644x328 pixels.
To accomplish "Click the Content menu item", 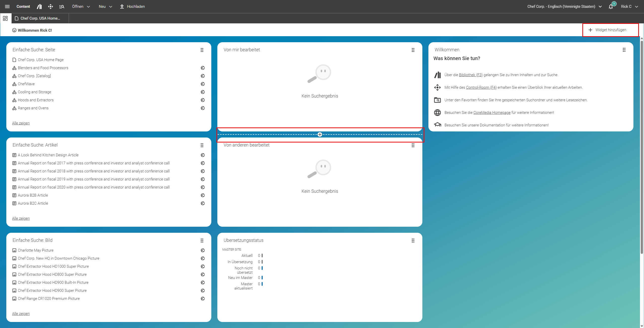I will click(23, 7).
